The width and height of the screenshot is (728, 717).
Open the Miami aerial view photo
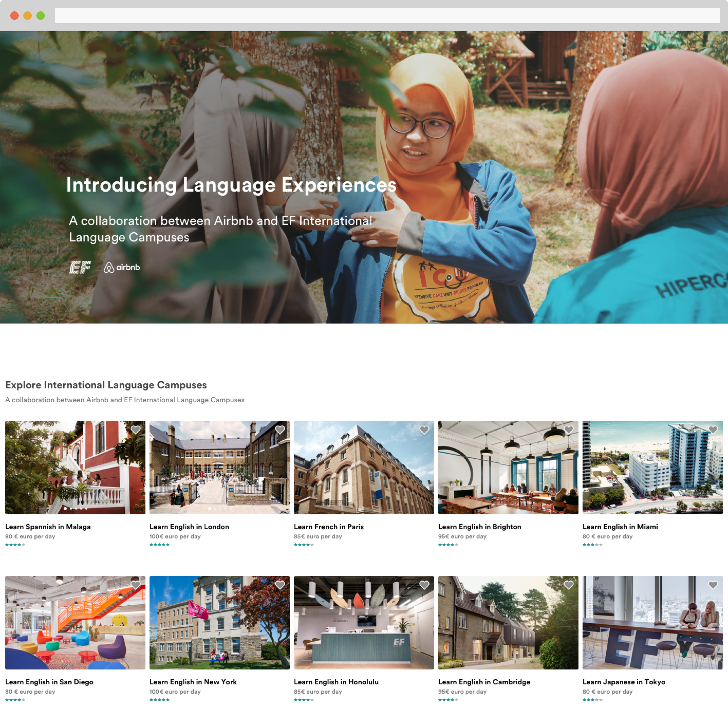point(653,467)
